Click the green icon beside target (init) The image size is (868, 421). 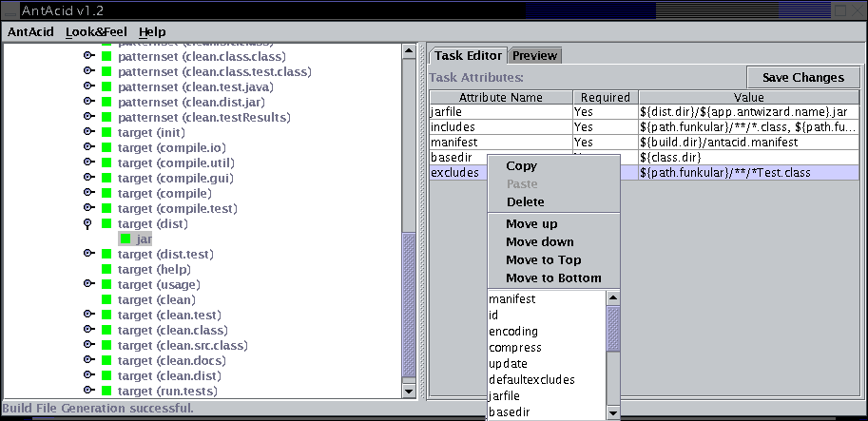click(106, 133)
